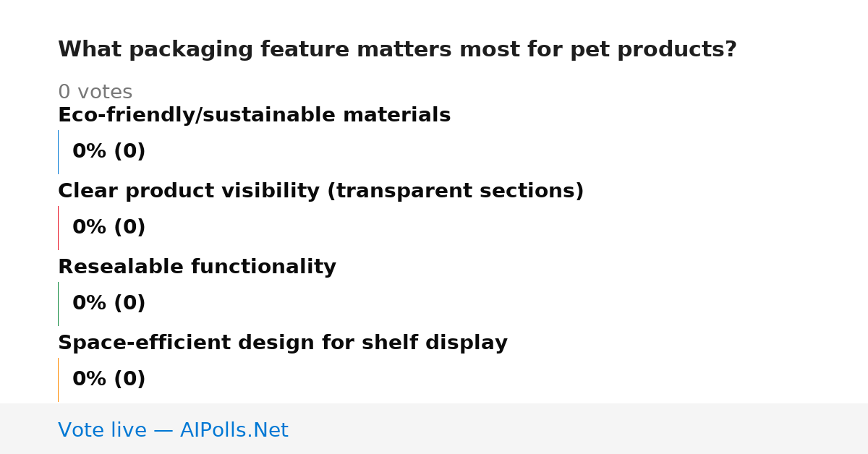Choose Clear product visibility poll option
This screenshot has width=868, height=454.
point(320,192)
